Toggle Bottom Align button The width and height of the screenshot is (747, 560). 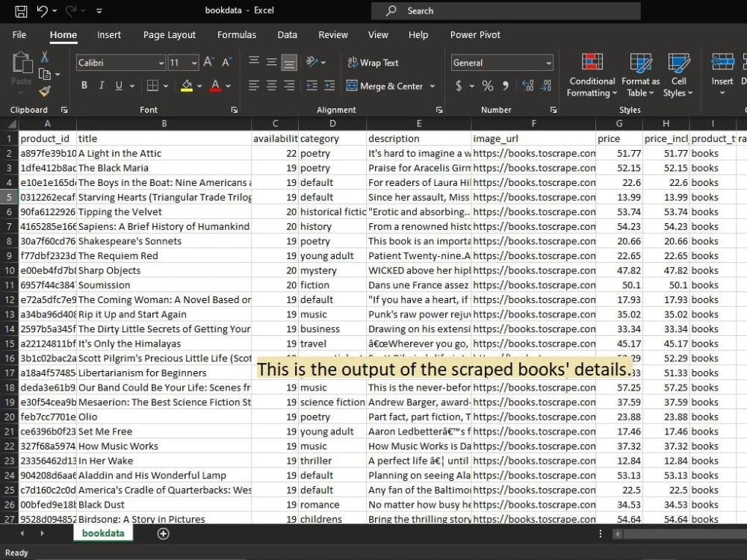288,63
